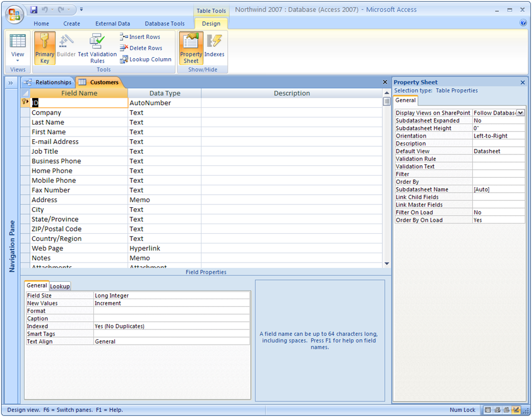The height and width of the screenshot is (417, 532).
Task: Click Insert Rows
Action: pos(140,36)
